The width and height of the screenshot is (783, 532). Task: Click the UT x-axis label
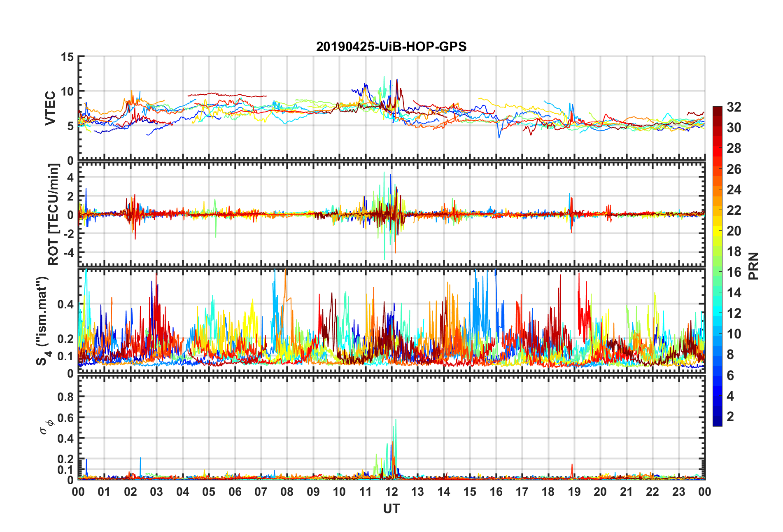391,509
